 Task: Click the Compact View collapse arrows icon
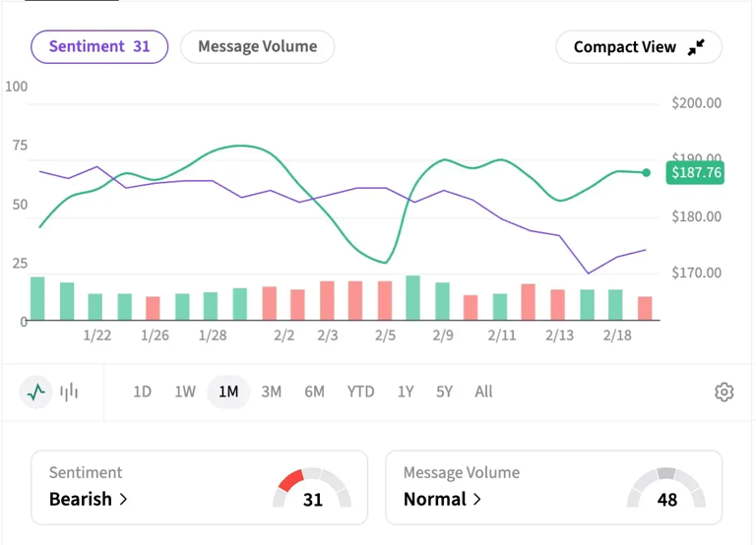(x=696, y=47)
